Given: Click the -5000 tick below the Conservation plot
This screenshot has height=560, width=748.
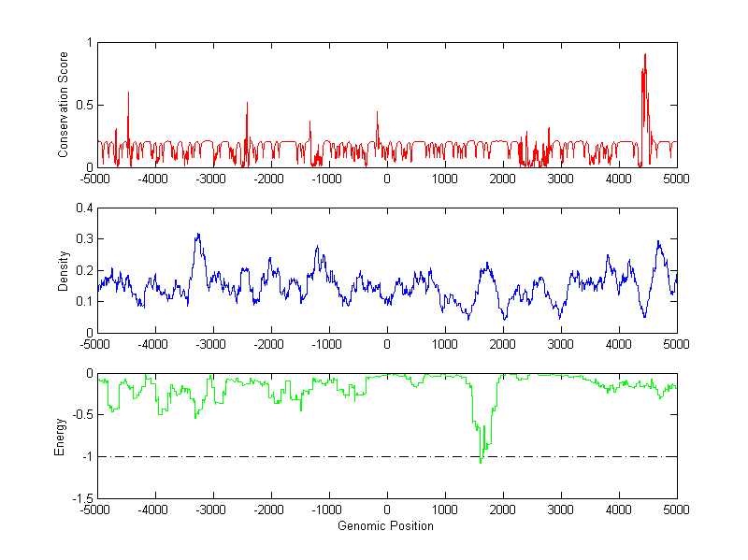Looking at the screenshot, I should (x=97, y=178).
